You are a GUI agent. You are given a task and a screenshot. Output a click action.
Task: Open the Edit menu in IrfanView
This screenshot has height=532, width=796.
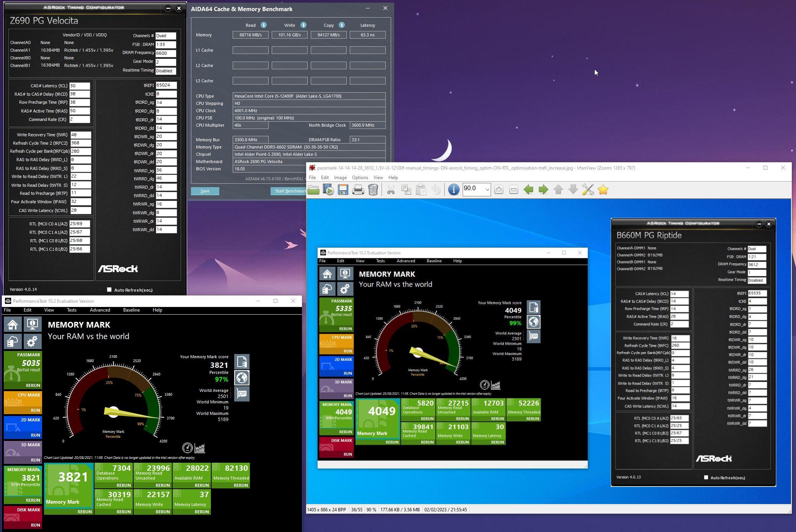coord(325,178)
